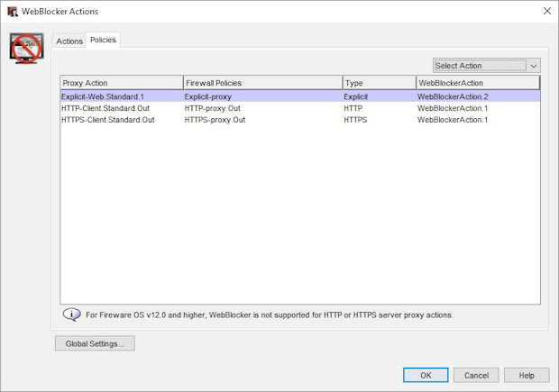This screenshot has height=392, width=559.
Task: Click the OK button
Action: [426, 375]
